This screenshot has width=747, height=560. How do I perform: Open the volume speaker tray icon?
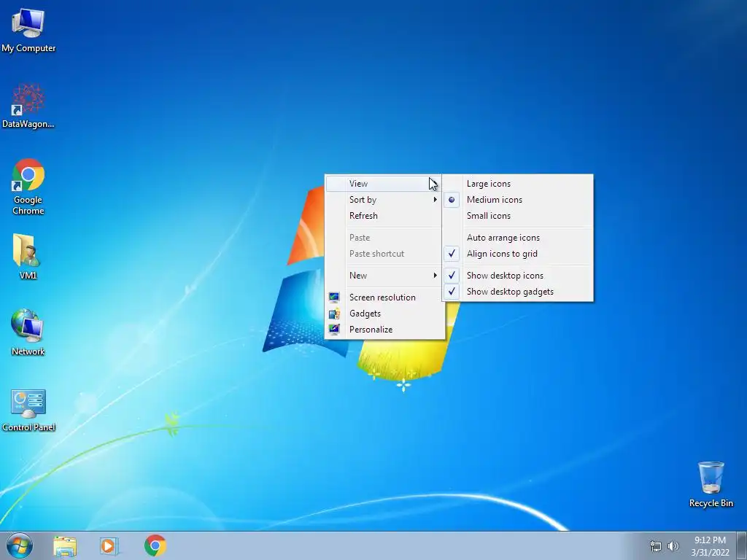673,546
